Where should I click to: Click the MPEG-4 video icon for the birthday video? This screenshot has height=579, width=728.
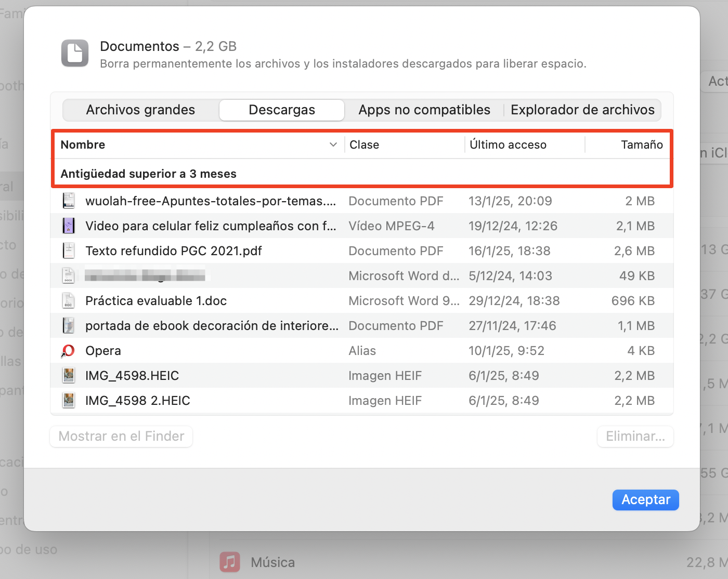click(68, 226)
